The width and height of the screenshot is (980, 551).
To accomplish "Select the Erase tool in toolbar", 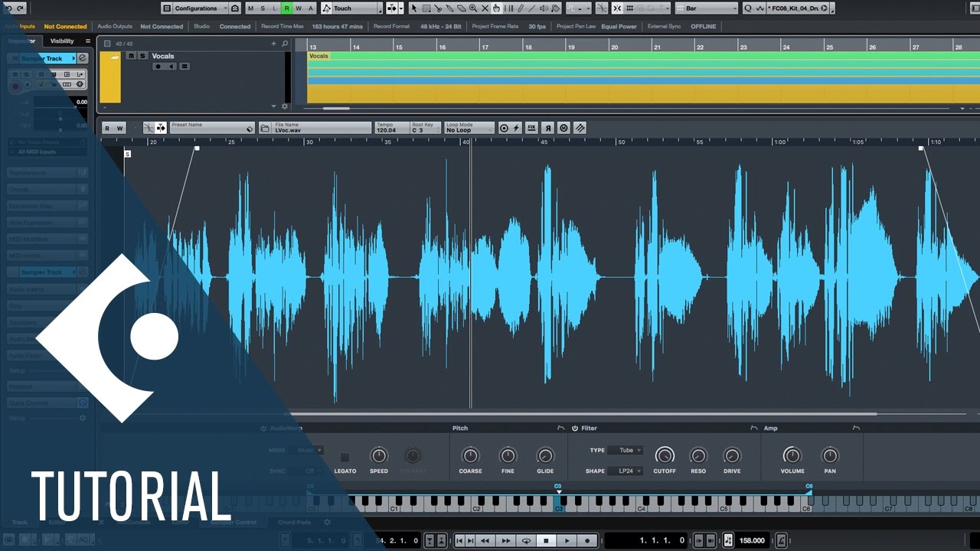I will point(462,8).
